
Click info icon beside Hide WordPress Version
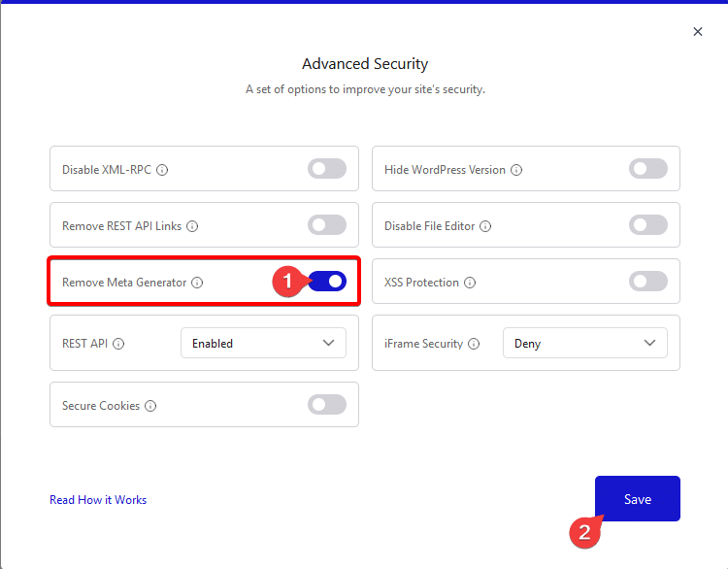(x=516, y=170)
